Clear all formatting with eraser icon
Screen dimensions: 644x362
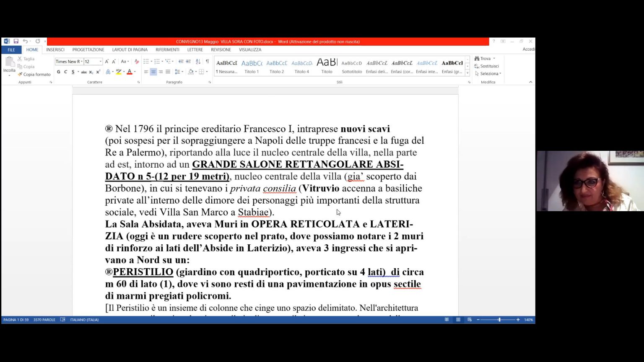[137, 62]
